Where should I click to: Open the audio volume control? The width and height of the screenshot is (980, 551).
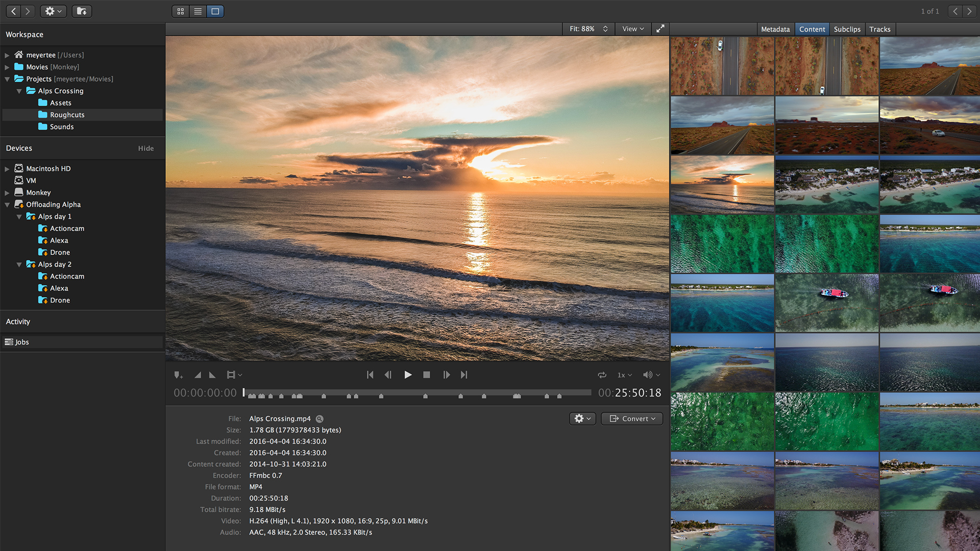651,375
